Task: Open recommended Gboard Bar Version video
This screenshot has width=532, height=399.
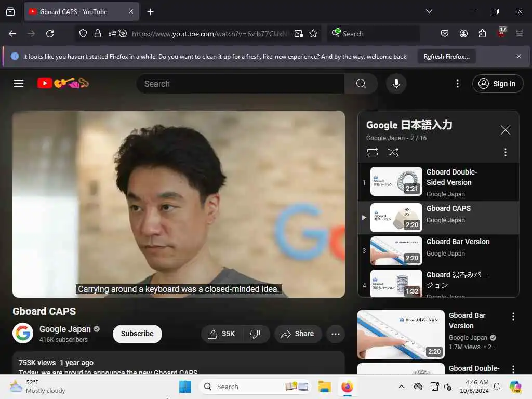Action: point(401,334)
